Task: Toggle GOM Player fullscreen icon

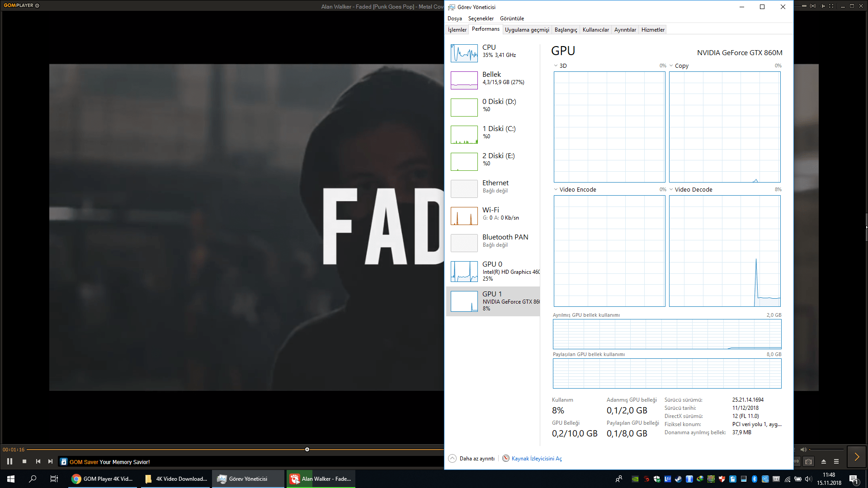Action: [831, 6]
